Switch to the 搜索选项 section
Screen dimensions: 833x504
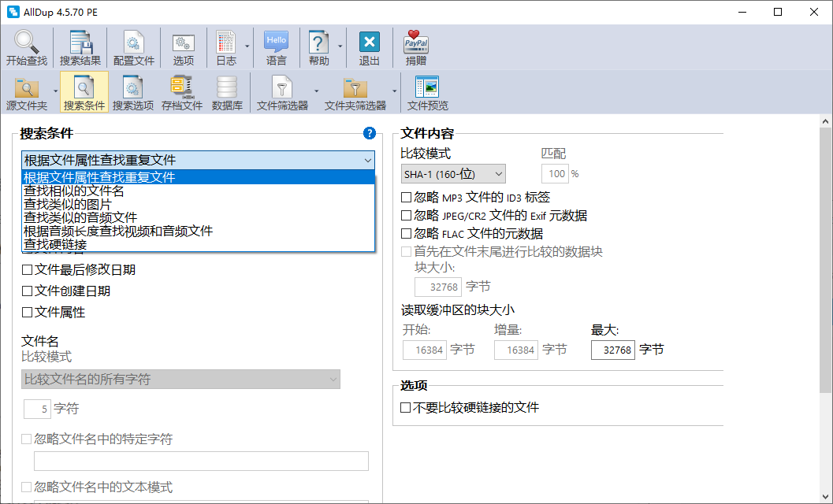click(133, 92)
